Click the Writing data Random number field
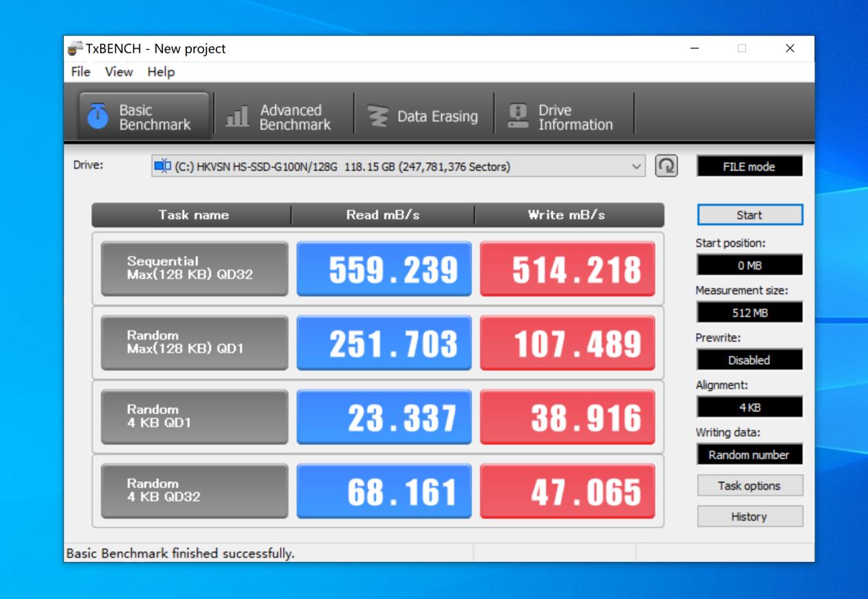Screen dimensions: 868x599 coord(749,455)
